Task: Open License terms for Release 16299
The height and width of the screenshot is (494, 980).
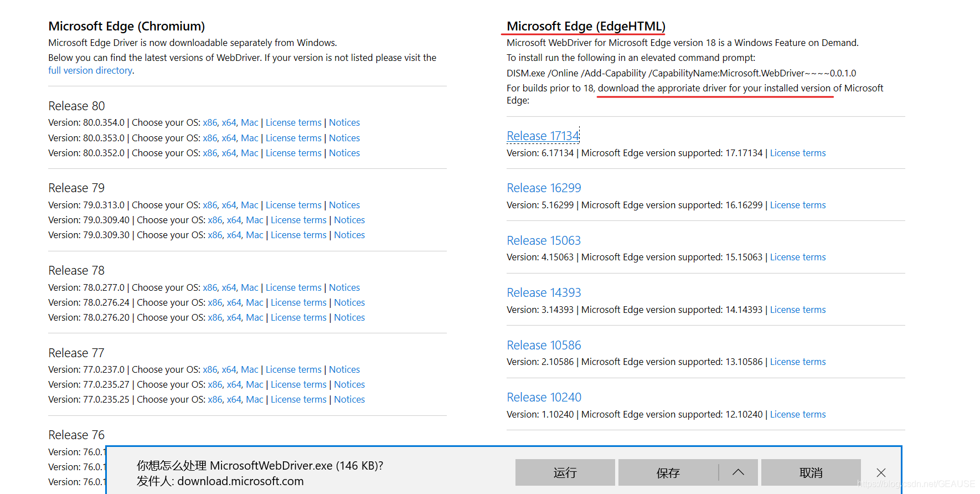Action: click(x=798, y=205)
